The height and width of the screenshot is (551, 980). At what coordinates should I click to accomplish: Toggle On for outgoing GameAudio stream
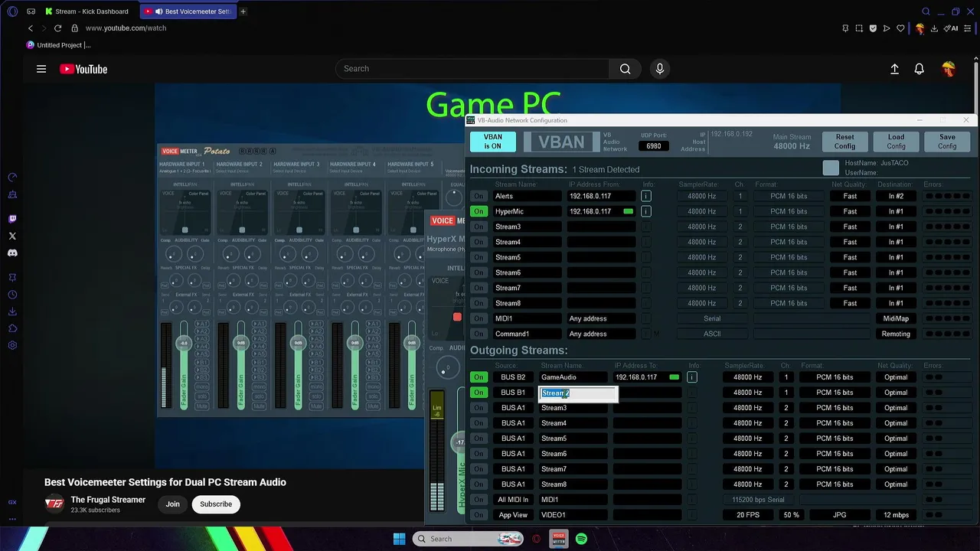(x=479, y=377)
